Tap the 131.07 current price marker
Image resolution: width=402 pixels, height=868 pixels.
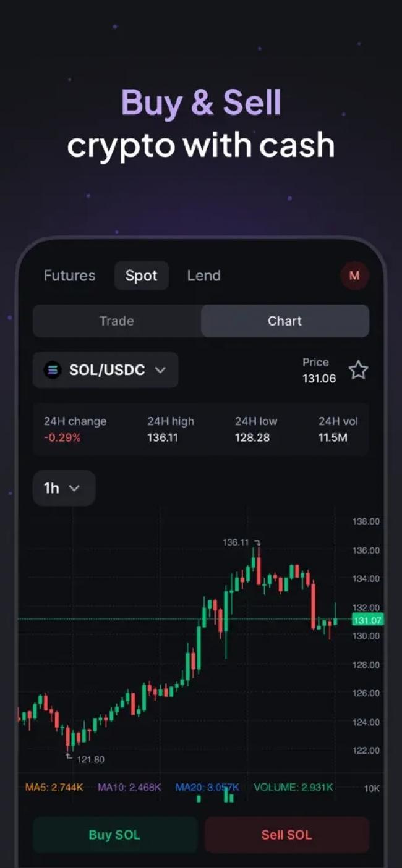[367, 620]
